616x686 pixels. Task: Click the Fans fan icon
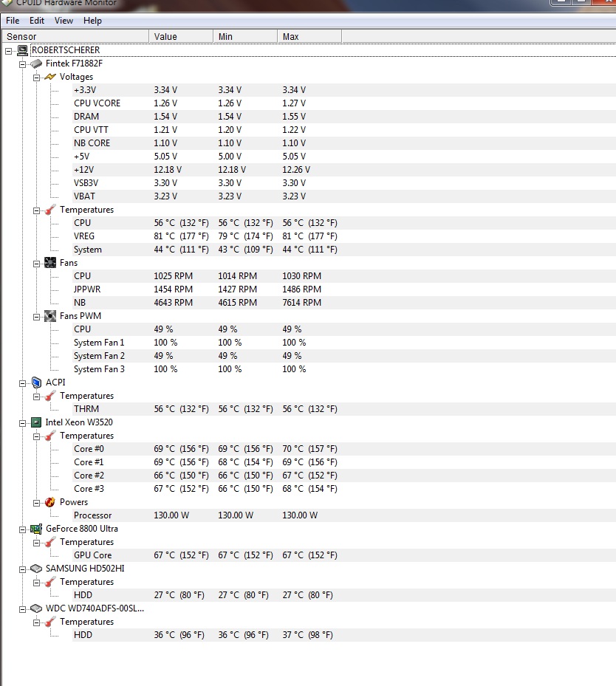pyautogui.click(x=50, y=263)
